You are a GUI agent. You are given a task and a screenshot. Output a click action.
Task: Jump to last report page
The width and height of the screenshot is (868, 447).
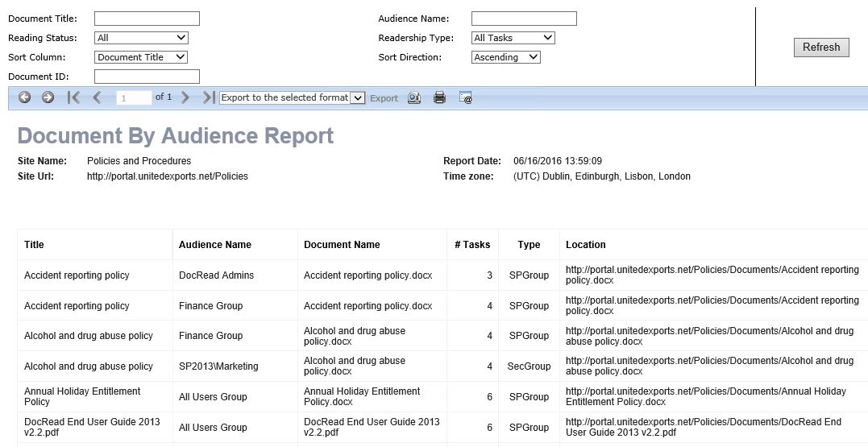(209, 97)
